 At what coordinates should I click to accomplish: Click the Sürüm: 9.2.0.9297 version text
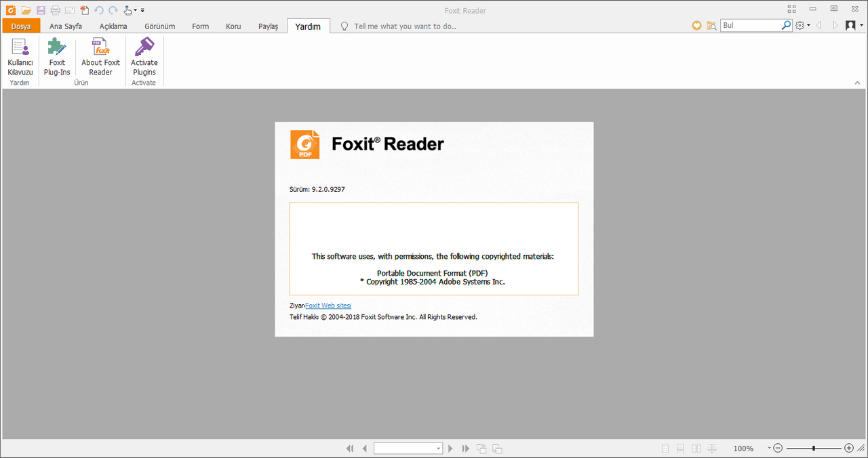click(x=317, y=190)
